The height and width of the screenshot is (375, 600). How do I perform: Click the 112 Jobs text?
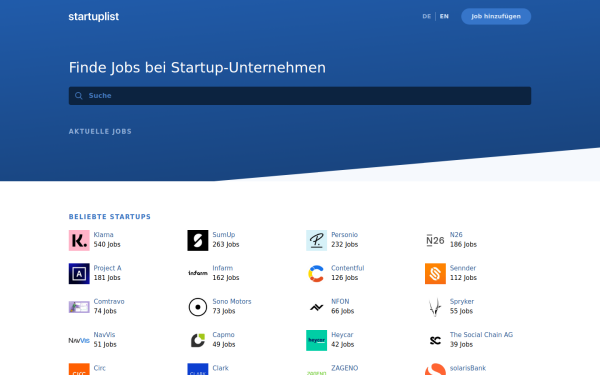[x=463, y=277]
